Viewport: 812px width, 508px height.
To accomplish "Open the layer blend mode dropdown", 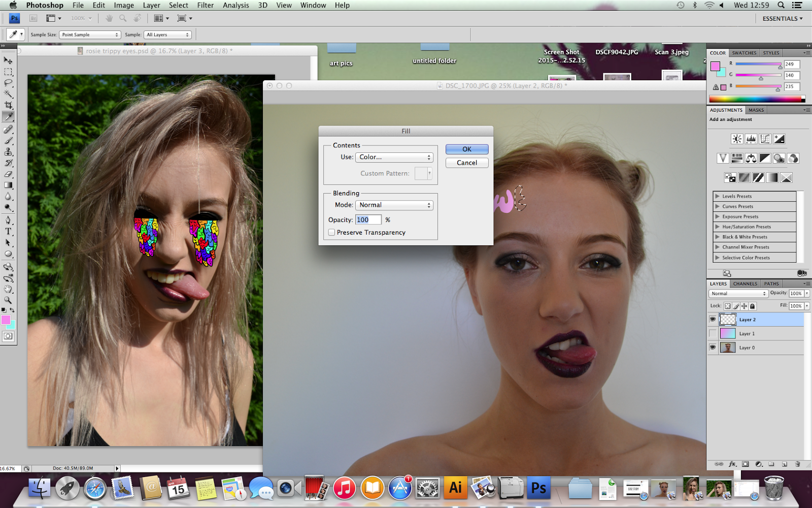I will point(738,294).
